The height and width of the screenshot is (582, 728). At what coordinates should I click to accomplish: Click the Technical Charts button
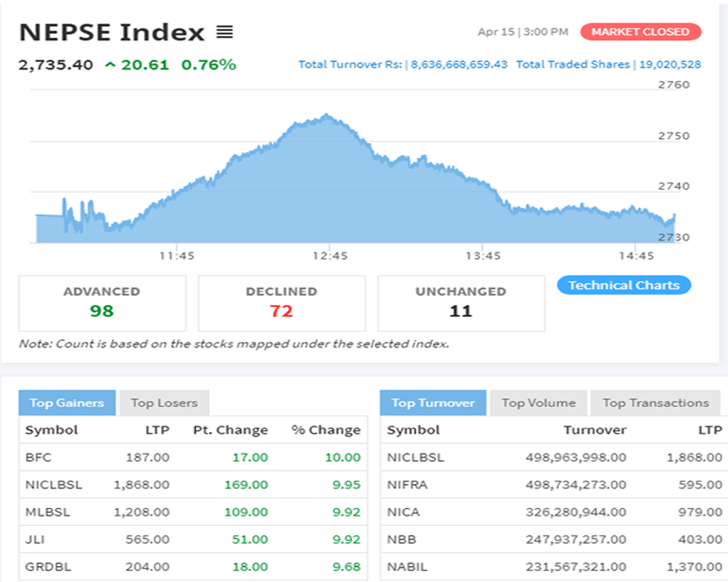click(x=623, y=285)
